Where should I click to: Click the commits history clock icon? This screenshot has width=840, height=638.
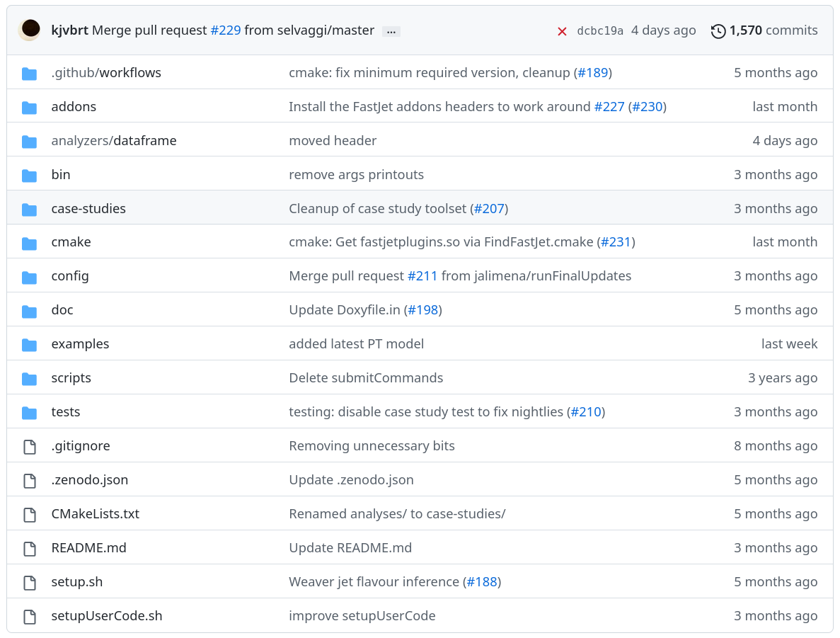[x=718, y=31]
